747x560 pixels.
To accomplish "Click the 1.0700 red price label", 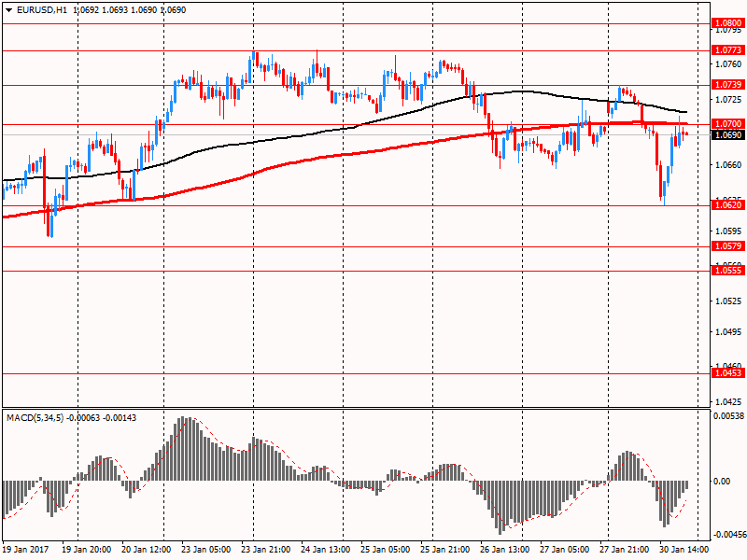I will click(x=727, y=123).
